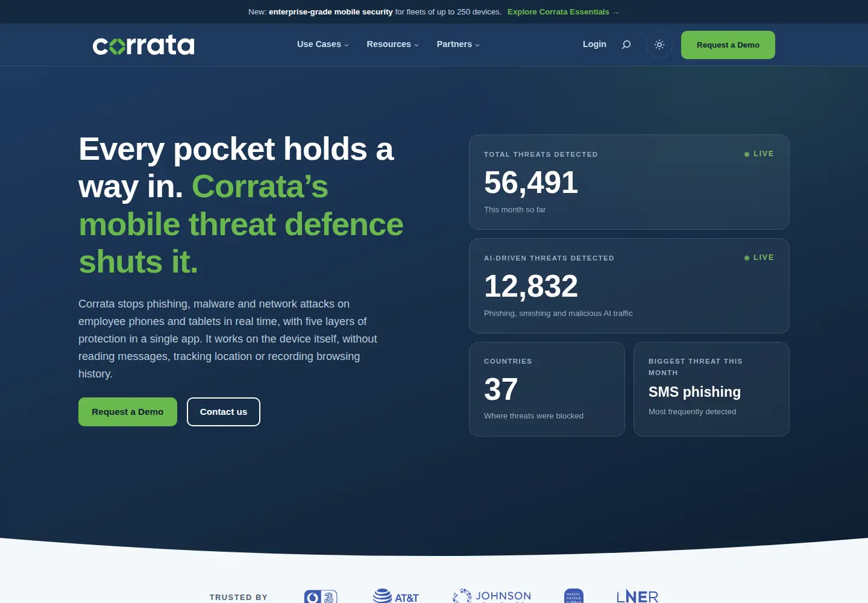868x603 pixels.
Task: Select Total Threats Detected 56,491 figure
Action: click(x=531, y=183)
